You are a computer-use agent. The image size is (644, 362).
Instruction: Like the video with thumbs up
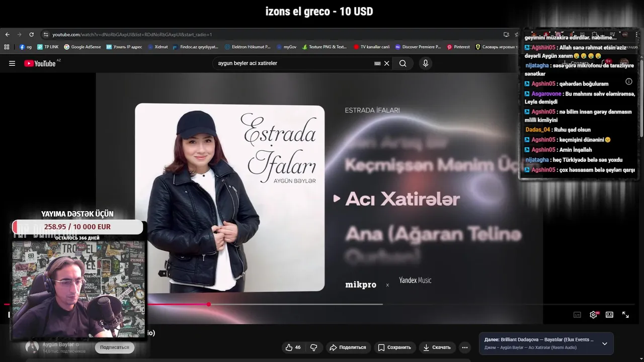(x=293, y=347)
